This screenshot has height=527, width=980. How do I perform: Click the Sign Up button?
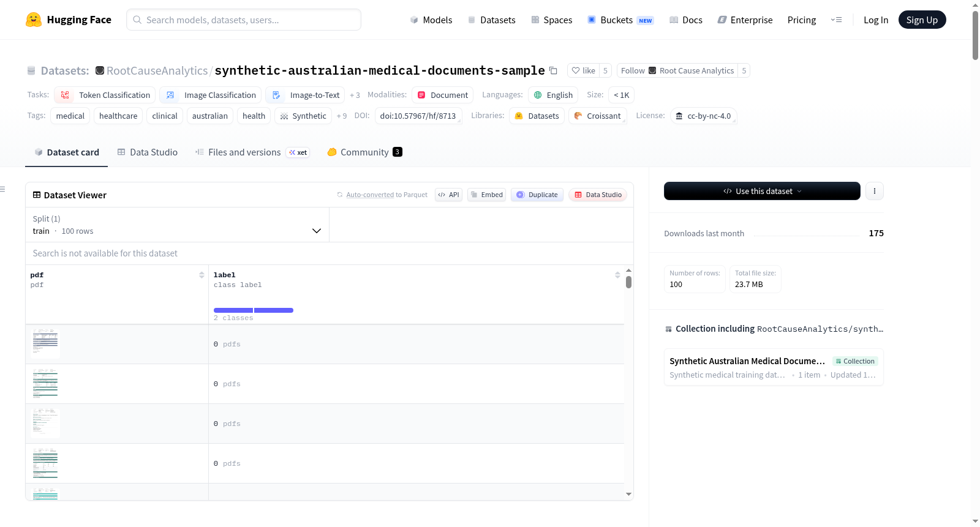coord(922,20)
